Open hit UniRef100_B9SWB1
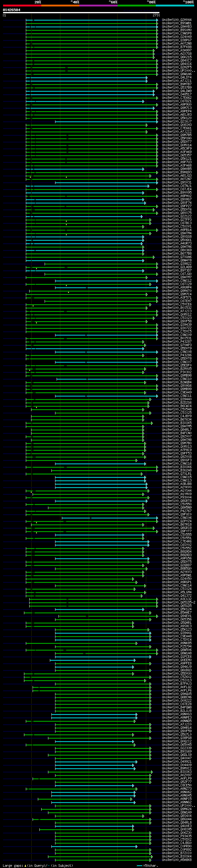 click(x=177, y=23)
